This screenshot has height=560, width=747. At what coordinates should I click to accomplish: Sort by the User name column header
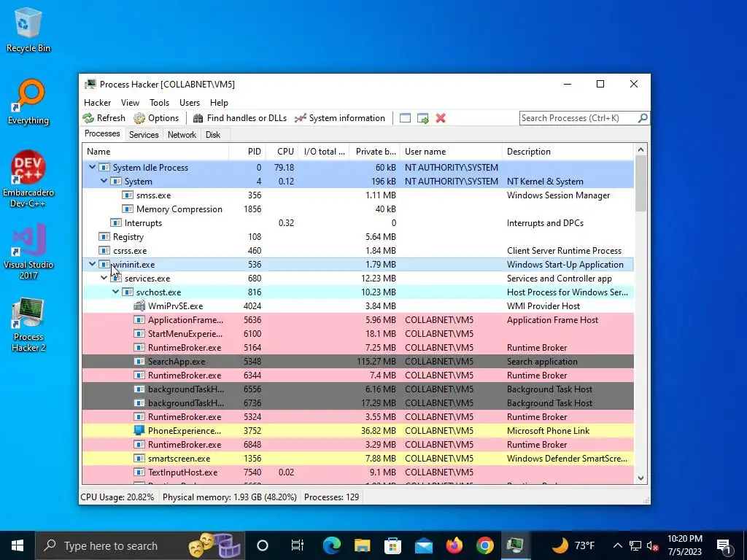(451, 152)
